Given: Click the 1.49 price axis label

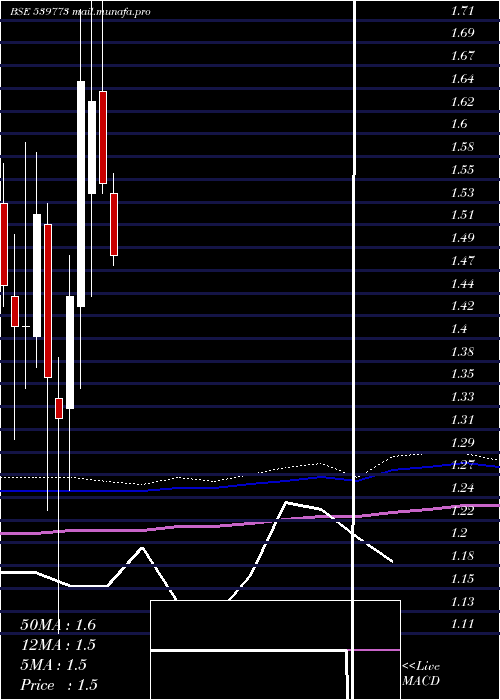Looking at the screenshot, I should click(462, 237).
